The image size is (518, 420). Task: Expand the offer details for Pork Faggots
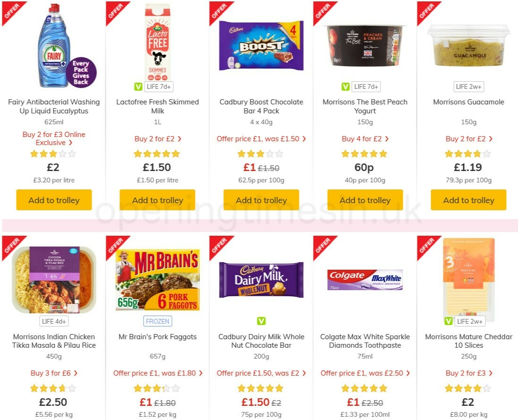(x=157, y=373)
